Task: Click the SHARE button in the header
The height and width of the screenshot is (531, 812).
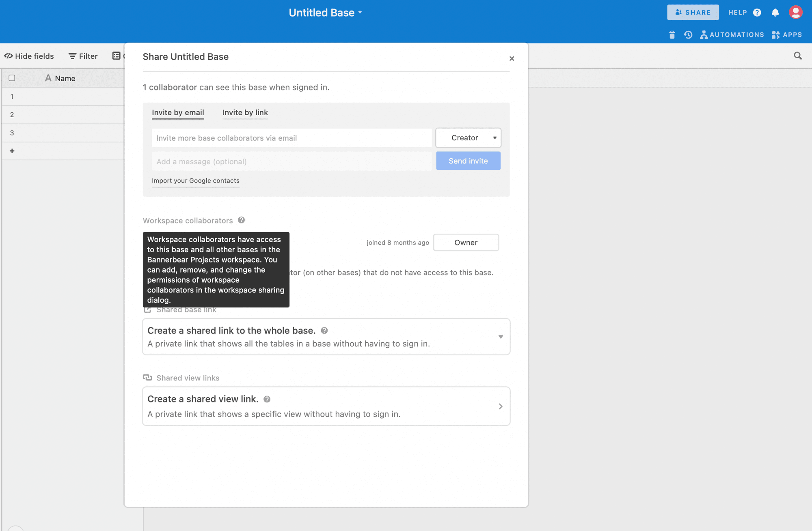Action: 693,13
